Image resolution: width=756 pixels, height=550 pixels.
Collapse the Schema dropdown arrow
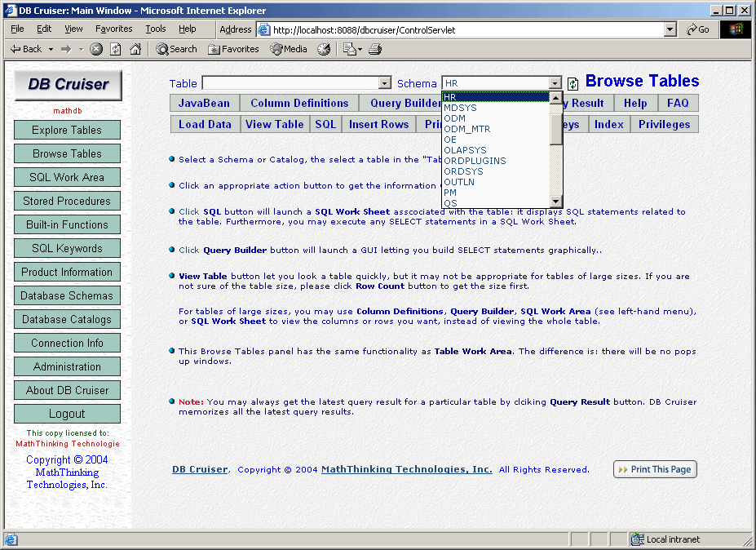click(x=555, y=83)
